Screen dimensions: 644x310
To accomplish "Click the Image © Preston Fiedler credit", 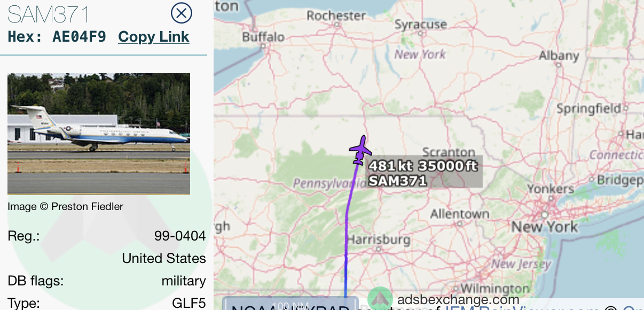I will coord(65,206).
